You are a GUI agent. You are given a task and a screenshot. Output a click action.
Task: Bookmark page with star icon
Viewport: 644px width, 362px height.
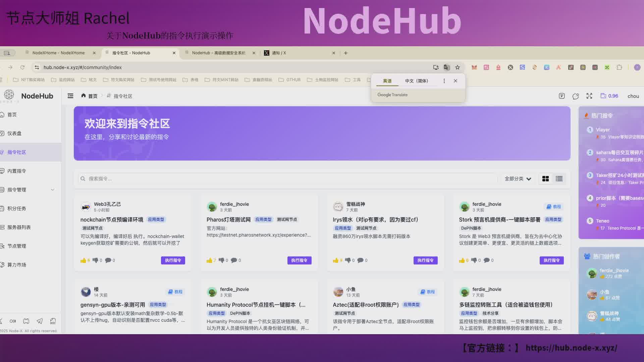point(458,67)
